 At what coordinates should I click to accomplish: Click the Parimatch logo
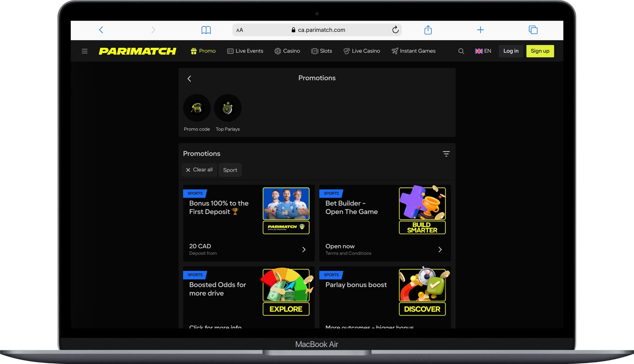138,51
